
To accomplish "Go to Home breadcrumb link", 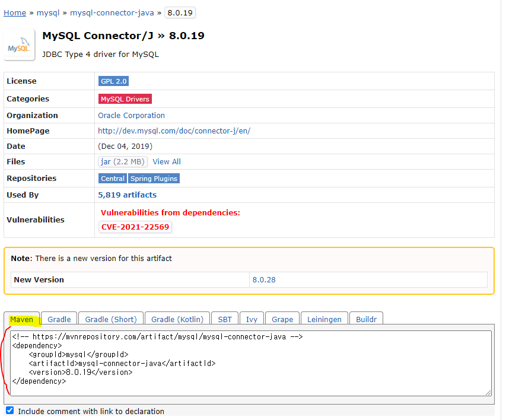I will (15, 13).
